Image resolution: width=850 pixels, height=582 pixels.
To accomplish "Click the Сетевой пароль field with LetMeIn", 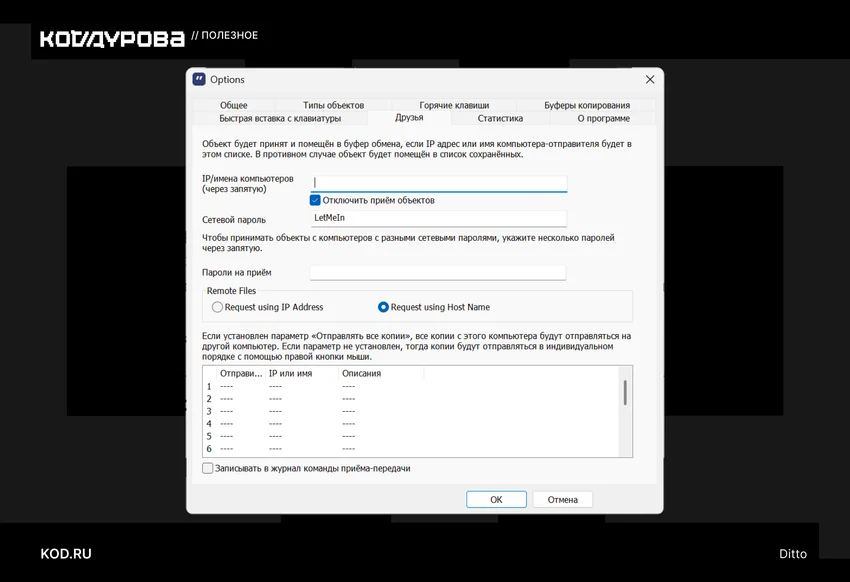I will click(439, 218).
